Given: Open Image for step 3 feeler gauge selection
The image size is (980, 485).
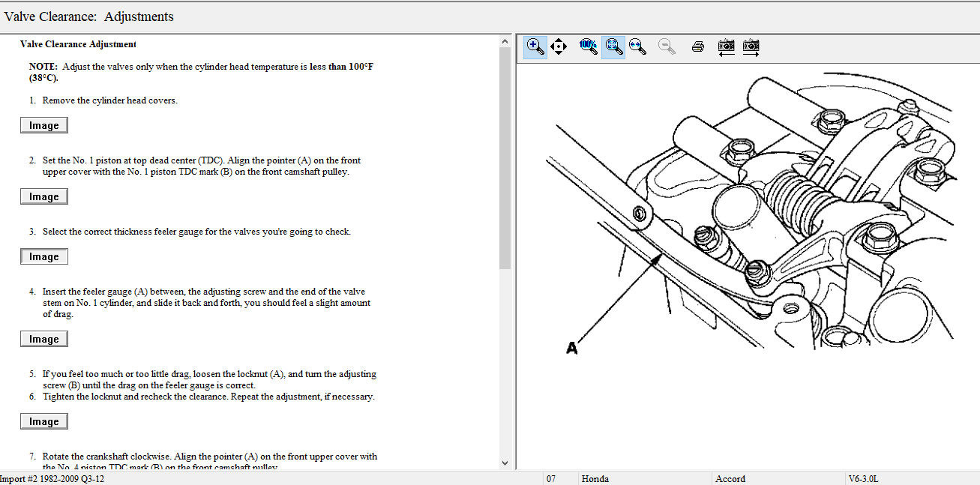Looking at the screenshot, I should (x=44, y=256).
